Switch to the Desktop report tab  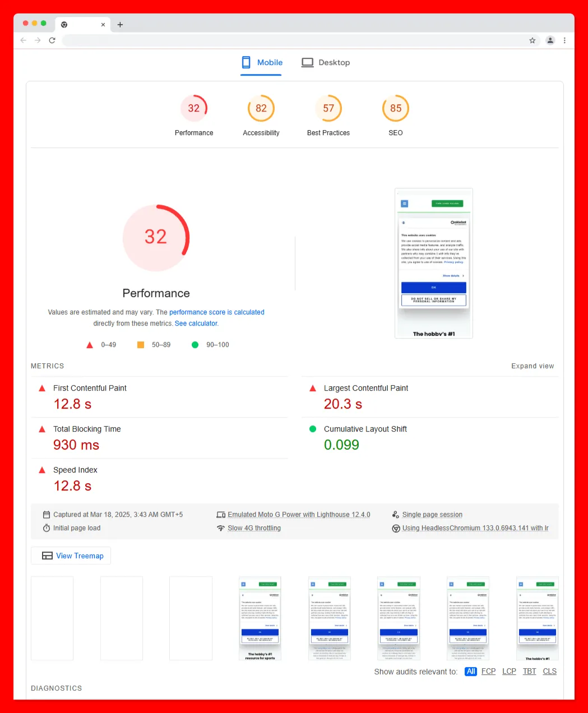[x=326, y=63]
